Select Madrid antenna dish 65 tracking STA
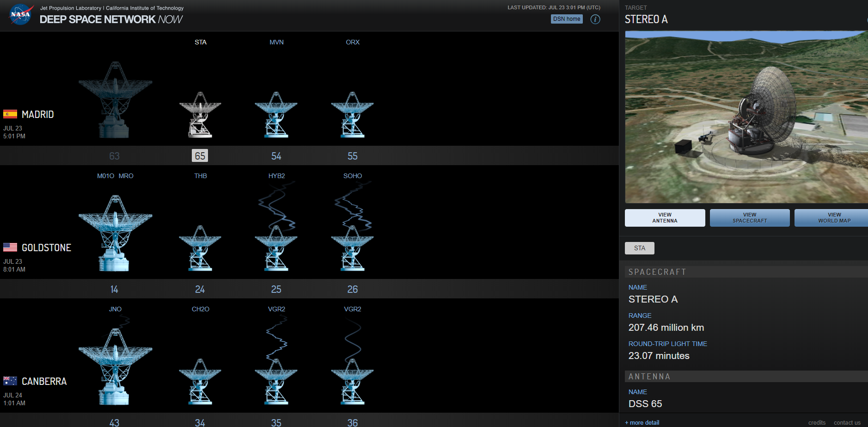 (200, 115)
